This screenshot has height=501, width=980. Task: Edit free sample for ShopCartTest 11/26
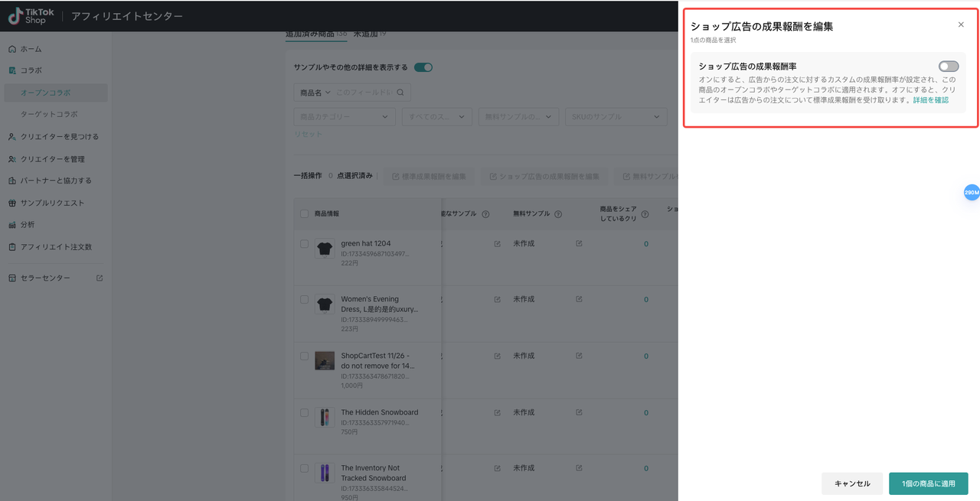(579, 356)
